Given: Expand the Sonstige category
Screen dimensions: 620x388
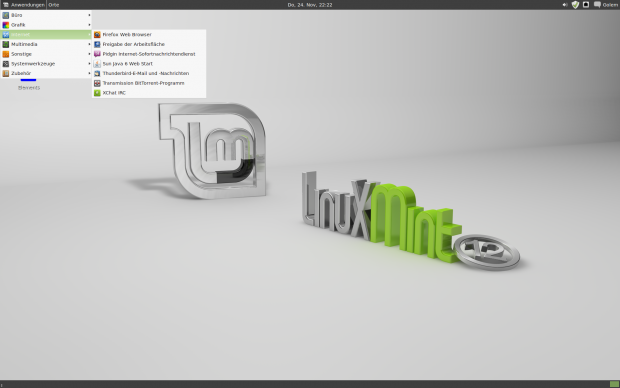Looking at the screenshot, I should click(x=46, y=54).
